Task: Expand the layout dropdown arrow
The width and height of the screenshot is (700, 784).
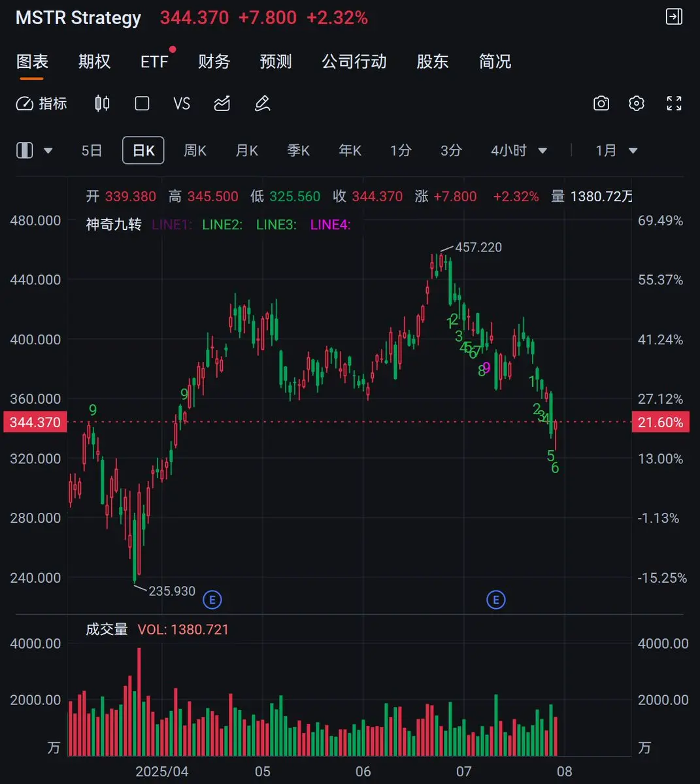Action: 48,151
